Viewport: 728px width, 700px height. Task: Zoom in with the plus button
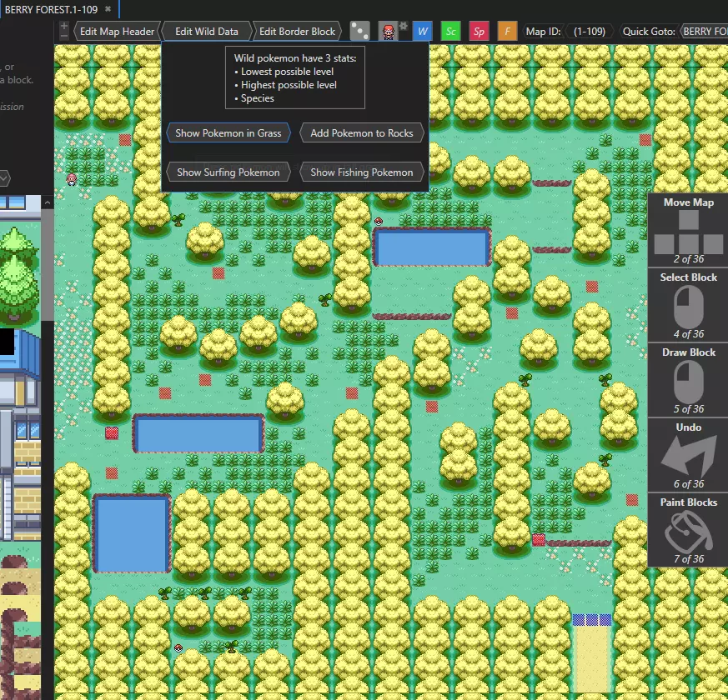[64, 27]
